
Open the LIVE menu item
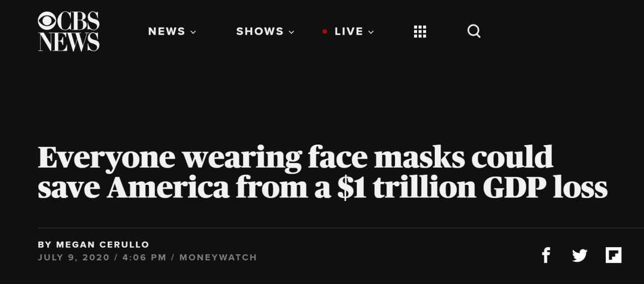[349, 32]
